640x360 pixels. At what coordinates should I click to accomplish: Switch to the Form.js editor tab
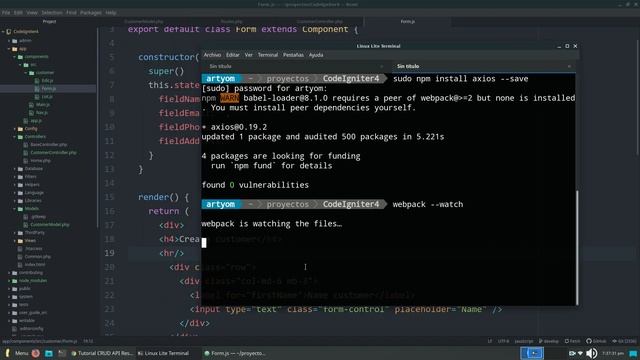click(x=407, y=21)
